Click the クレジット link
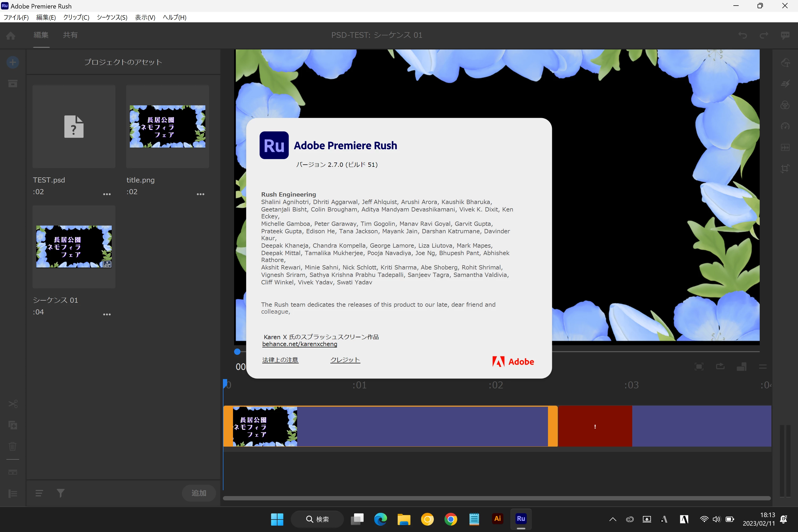Image resolution: width=798 pixels, height=532 pixels. coord(345,360)
